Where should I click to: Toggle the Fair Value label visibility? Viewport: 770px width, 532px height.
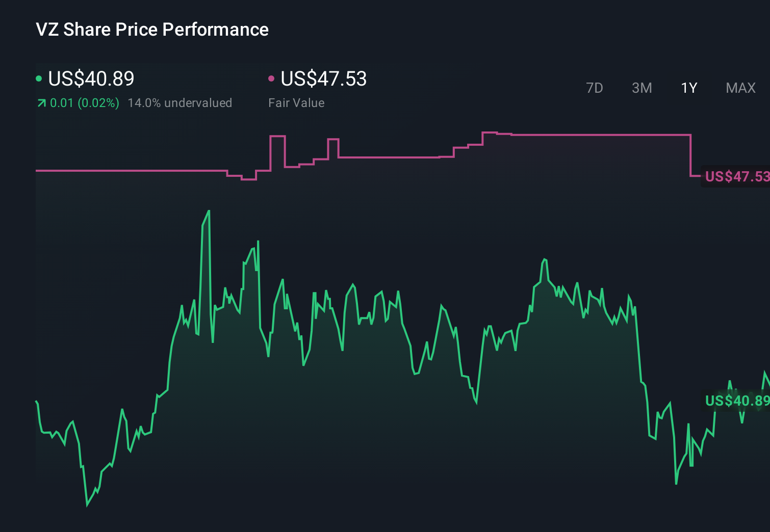296,102
